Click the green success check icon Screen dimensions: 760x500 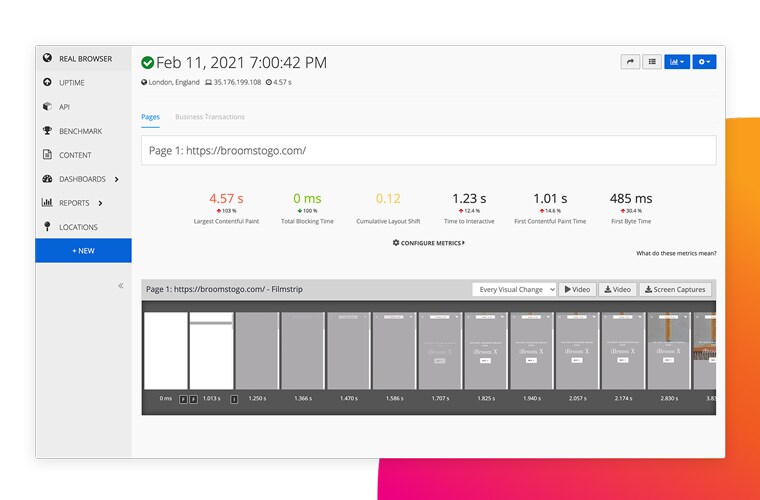[x=147, y=62]
